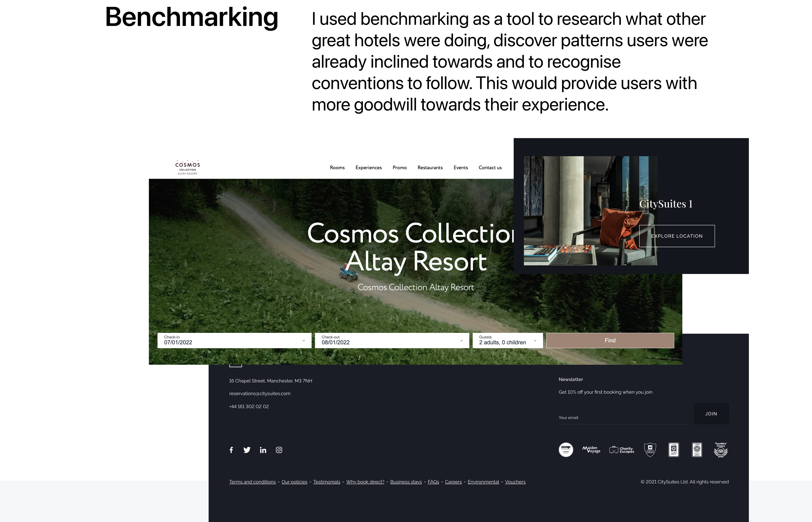812x522 pixels.
Task: Click the LinkedIn icon
Action: tap(263, 450)
